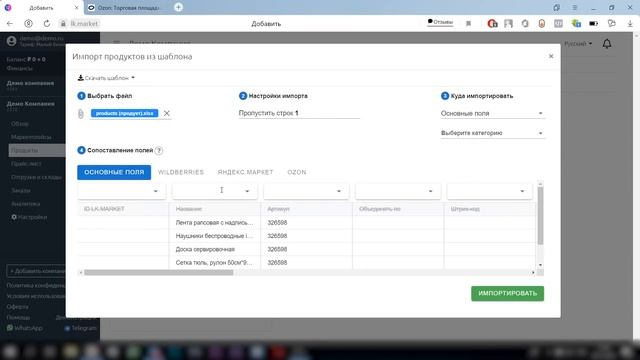
Task: Open the Yandex home button in toolbar
Action: (28, 24)
